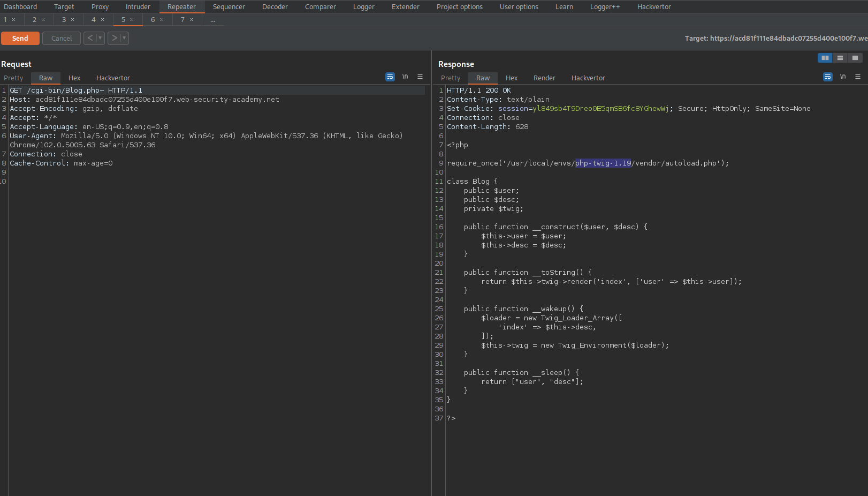Viewport: 868px width, 496px height.
Task: Open the Intruder tab
Action: [x=138, y=7]
